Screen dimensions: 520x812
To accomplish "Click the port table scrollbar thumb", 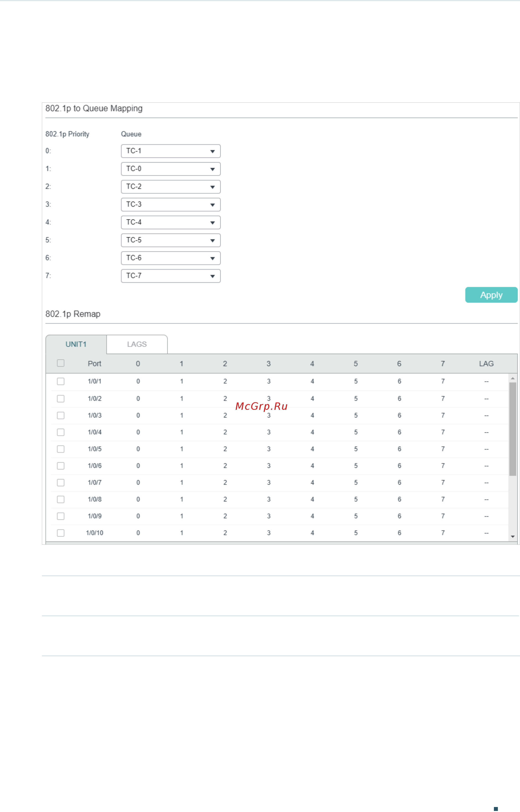I will pos(513,430).
